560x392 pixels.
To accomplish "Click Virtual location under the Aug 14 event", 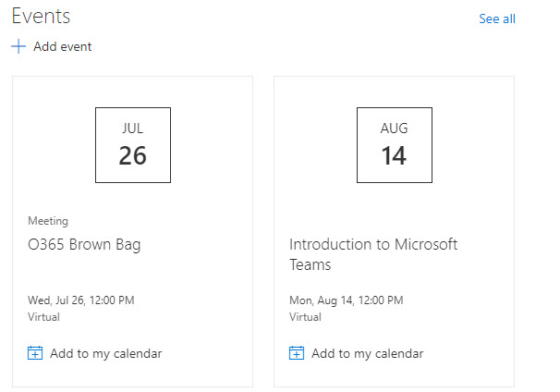I will 306,316.
